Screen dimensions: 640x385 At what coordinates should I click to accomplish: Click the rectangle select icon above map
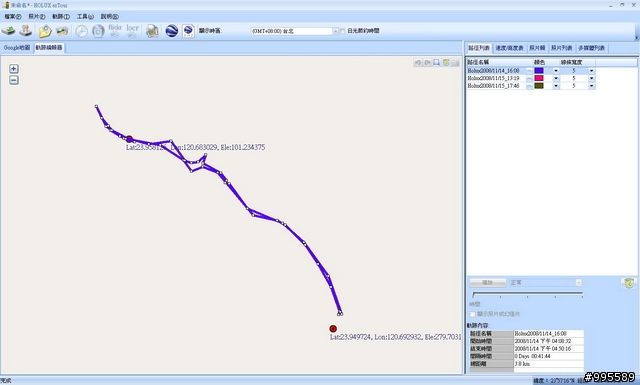437,62
